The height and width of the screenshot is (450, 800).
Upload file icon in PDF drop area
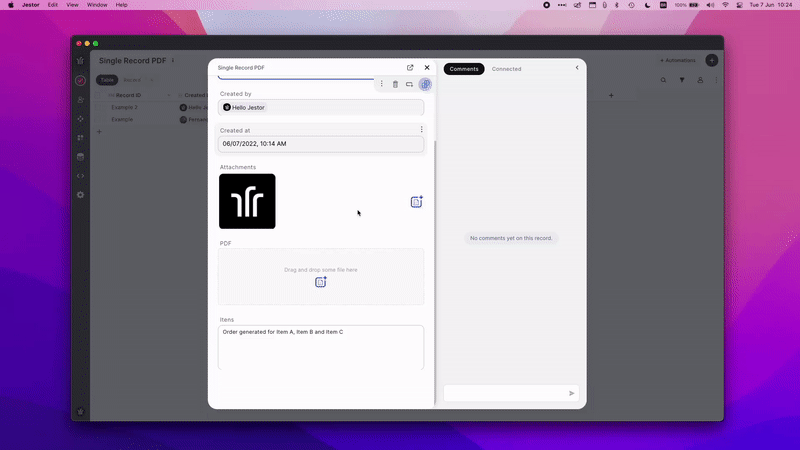320,282
